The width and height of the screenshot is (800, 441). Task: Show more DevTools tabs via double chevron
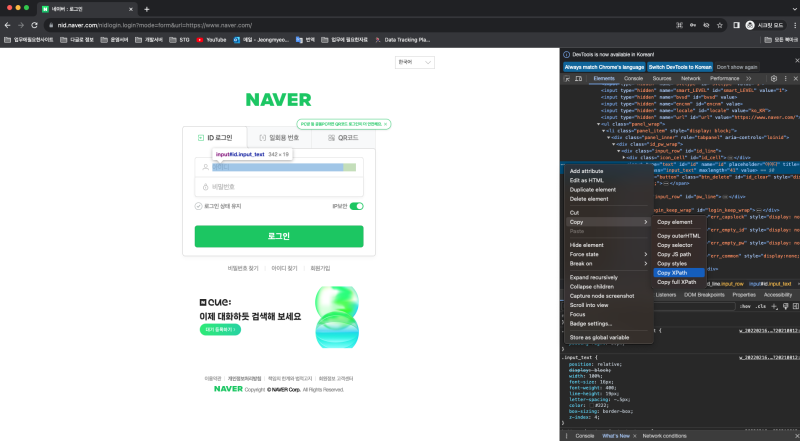pyautogui.click(x=748, y=79)
